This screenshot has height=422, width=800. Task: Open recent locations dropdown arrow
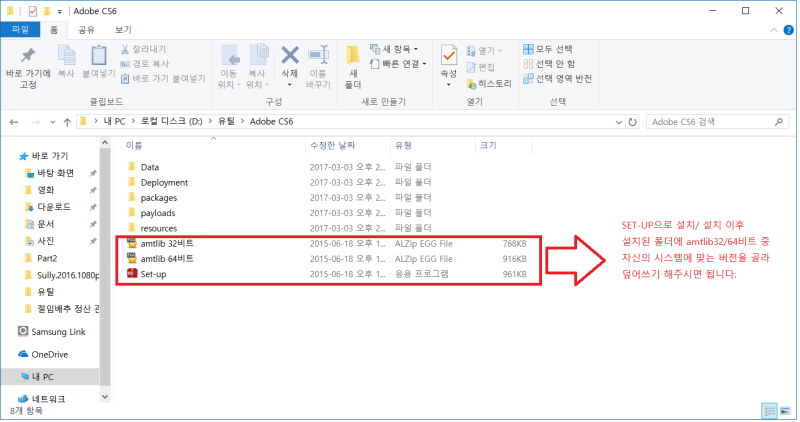click(x=53, y=122)
